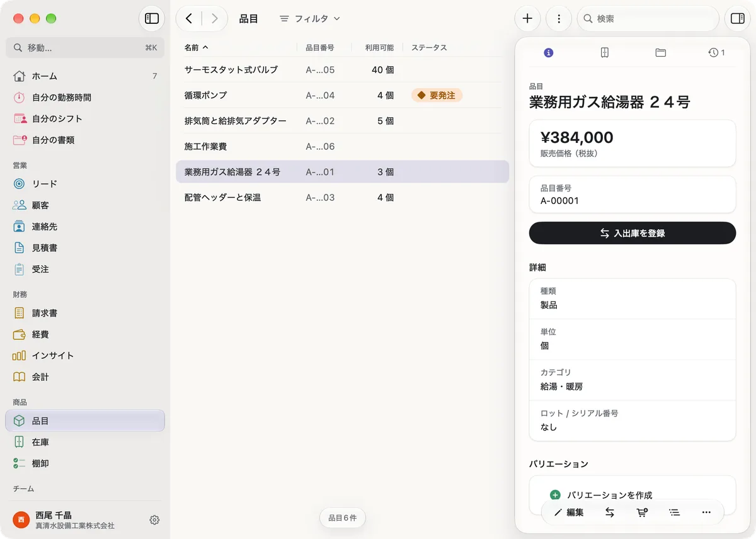The width and height of the screenshot is (756, 539).
Task: Open the フィルタ dropdown
Action: click(x=310, y=19)
